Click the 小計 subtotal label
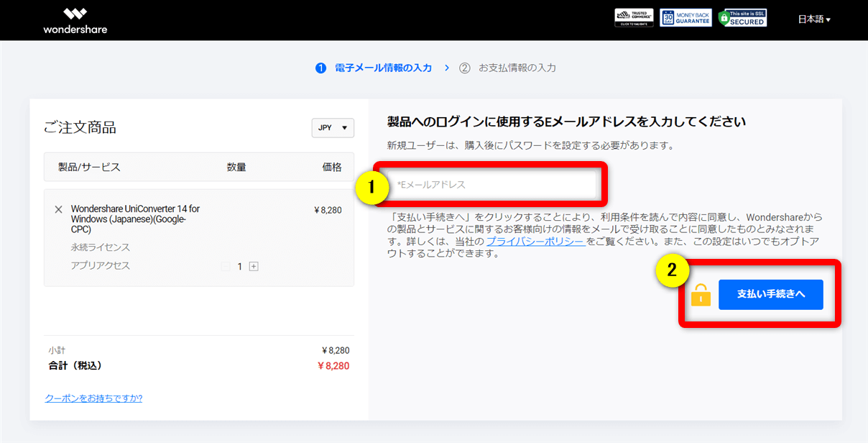Viewport: 868px width, 443px height. click(57, 350)
